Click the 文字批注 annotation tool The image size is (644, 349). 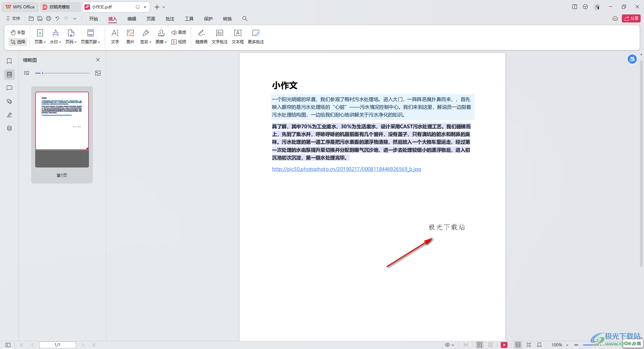220,37
